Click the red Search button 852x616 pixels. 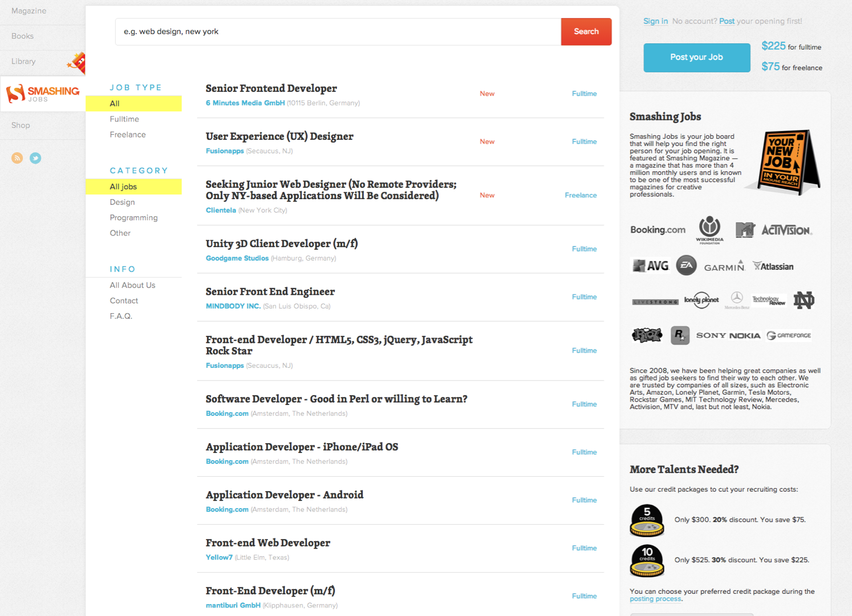586,31
